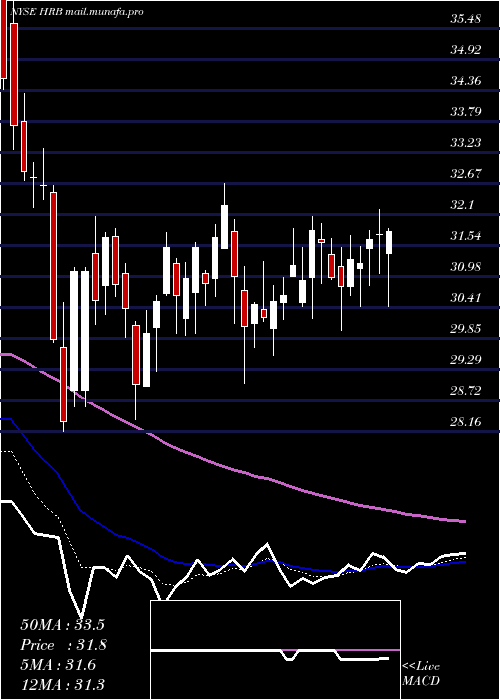500x700 pixels.
Task: Click the 33.79 price axis label
Action: 466,111
